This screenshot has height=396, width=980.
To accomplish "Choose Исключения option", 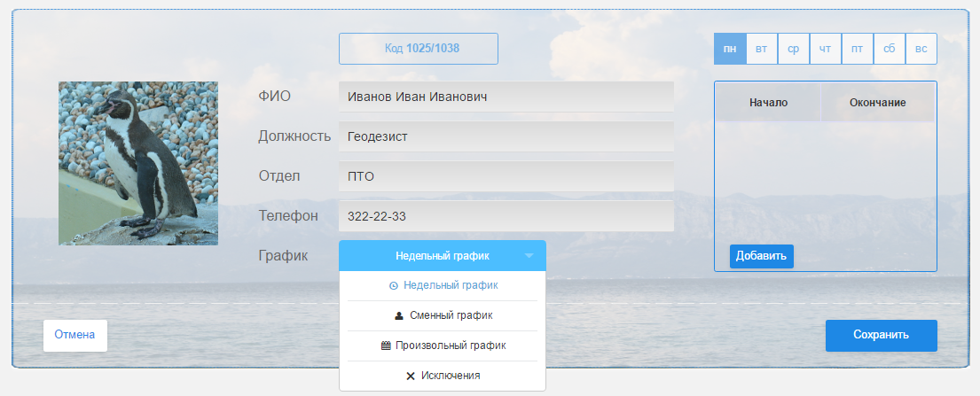I will click(443, 376).
